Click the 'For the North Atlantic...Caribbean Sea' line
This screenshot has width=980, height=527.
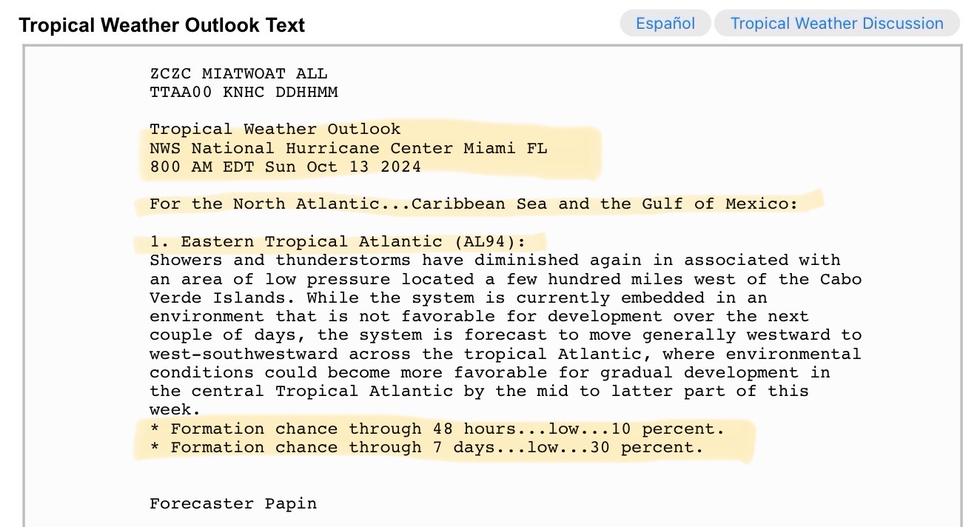coord(474,204)
